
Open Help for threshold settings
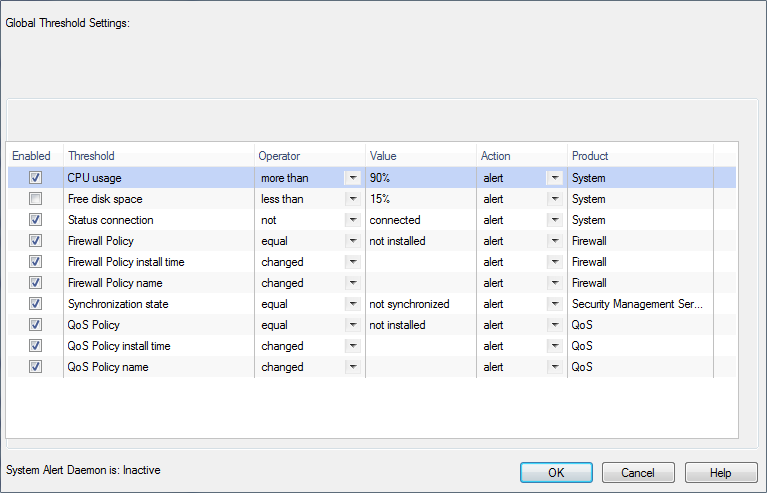coord(720,472)
